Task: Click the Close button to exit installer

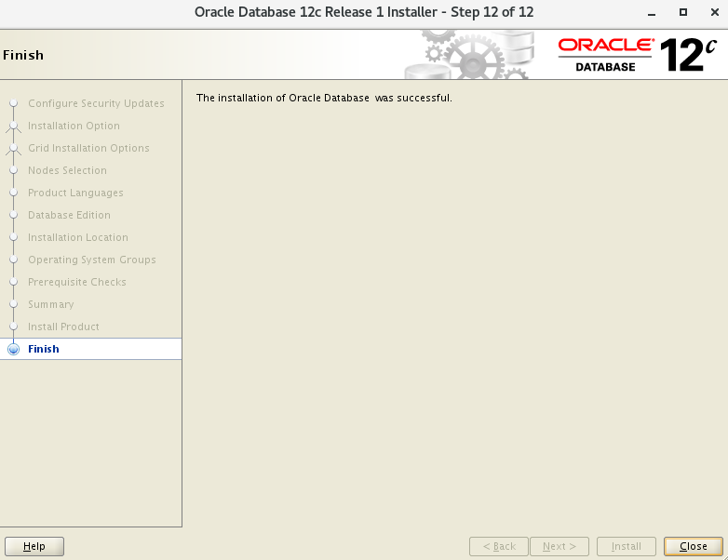Action: point(693,546)
